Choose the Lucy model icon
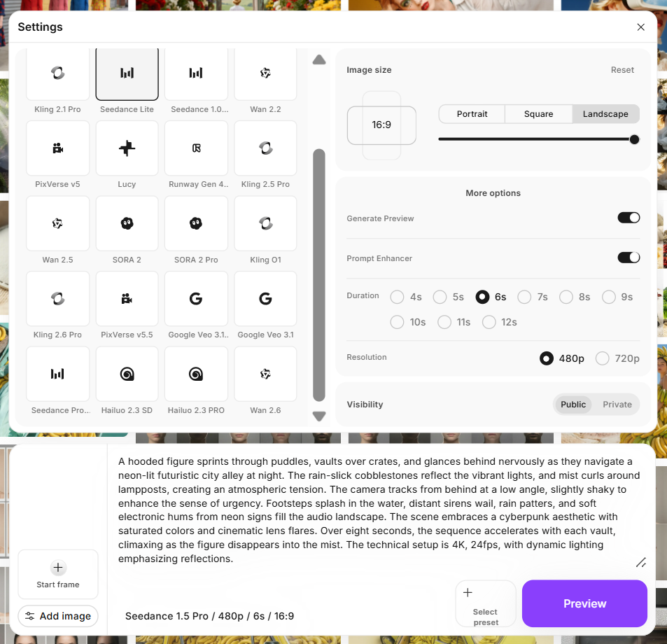667x644 pixels. (127, 148)
